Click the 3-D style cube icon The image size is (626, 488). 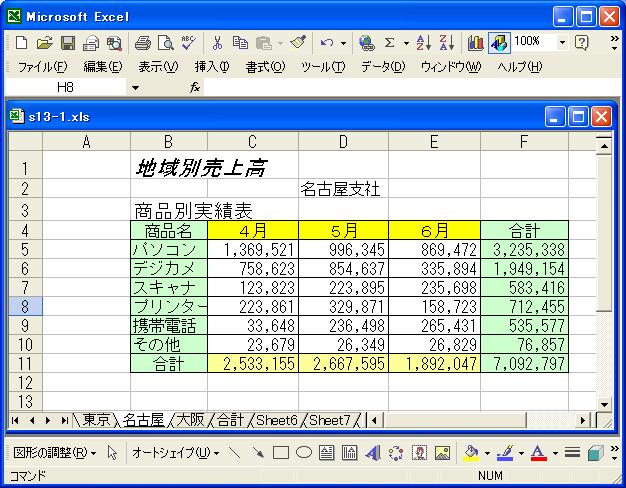596,453
